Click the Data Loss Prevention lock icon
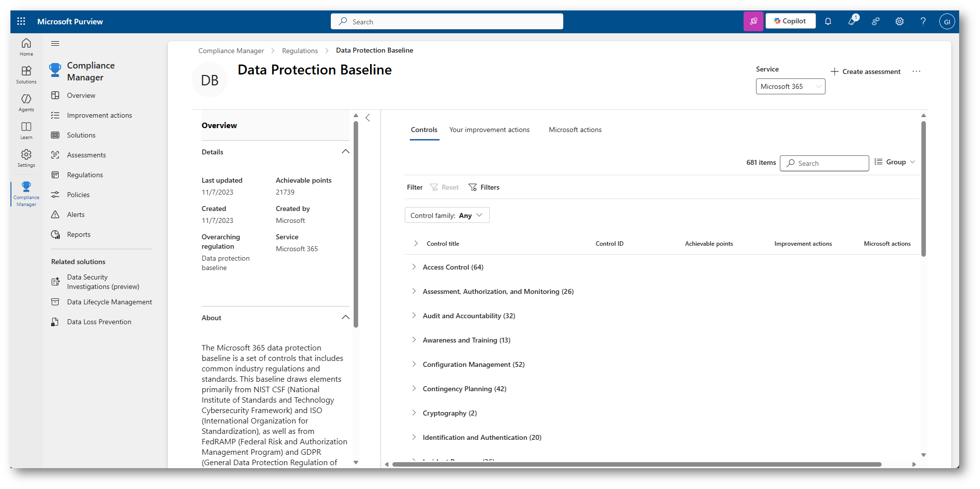Viewport: 980px width, 489px height. (56, 322)
